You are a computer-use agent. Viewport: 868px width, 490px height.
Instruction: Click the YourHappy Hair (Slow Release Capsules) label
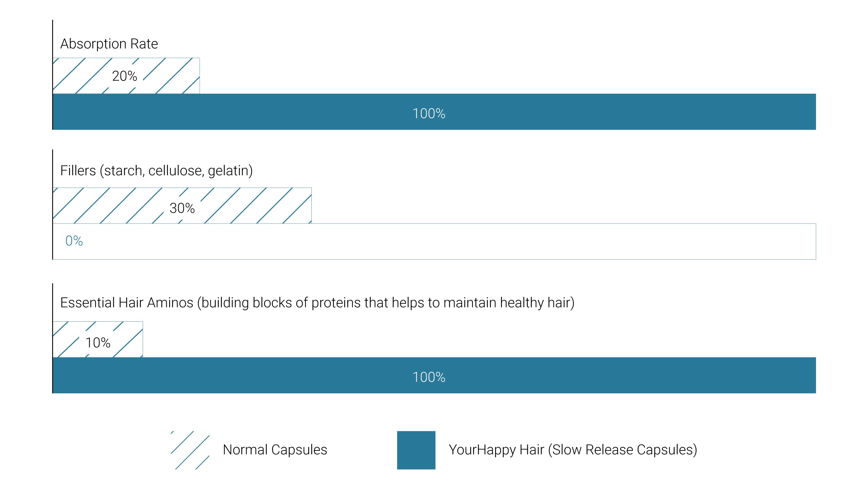coord(573,450)
